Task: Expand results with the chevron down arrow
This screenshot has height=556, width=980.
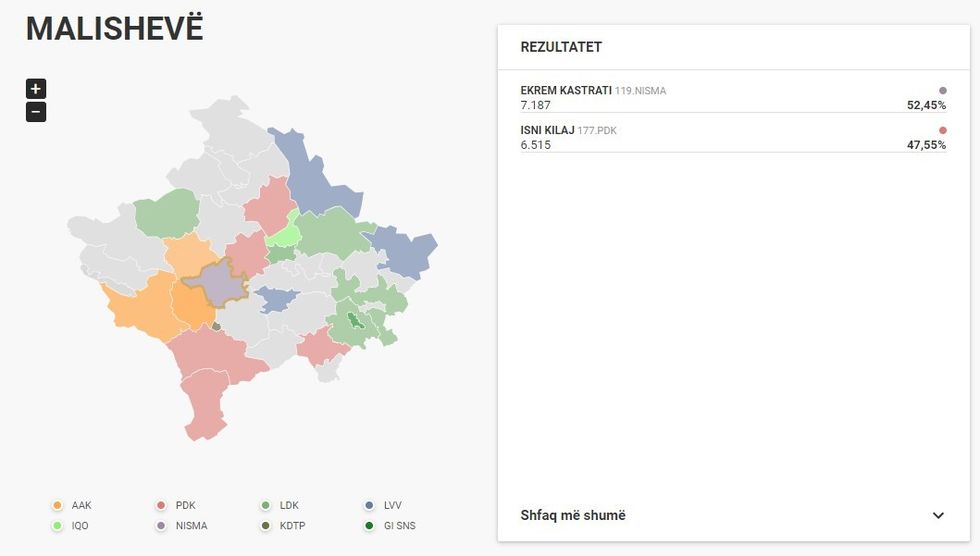Action: [937, 516]
